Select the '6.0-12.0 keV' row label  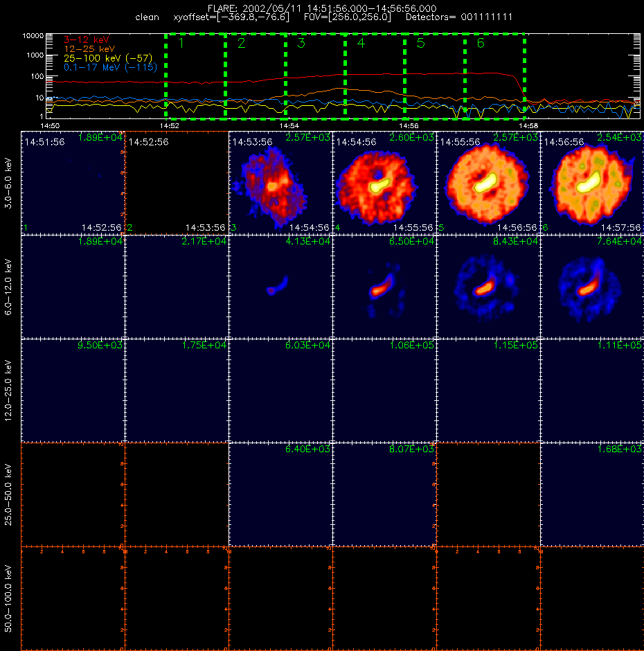pyautogui.click(x=9, y=287)
